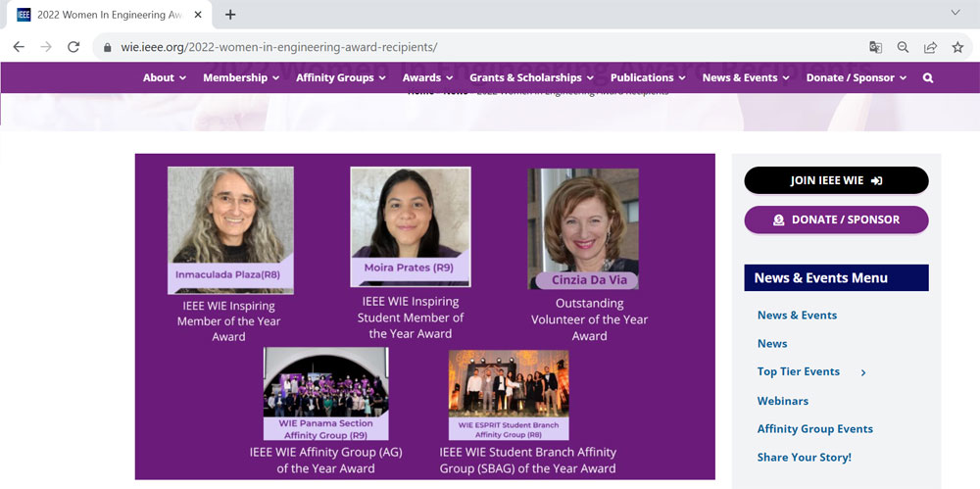Open a new tab with the plus icon

click(230, 15)
